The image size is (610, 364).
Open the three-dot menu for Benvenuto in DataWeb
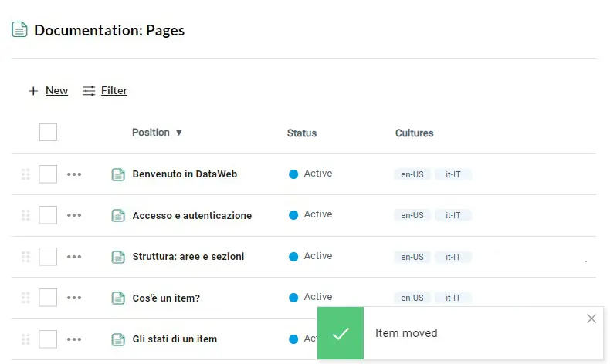tap(74, 174)
